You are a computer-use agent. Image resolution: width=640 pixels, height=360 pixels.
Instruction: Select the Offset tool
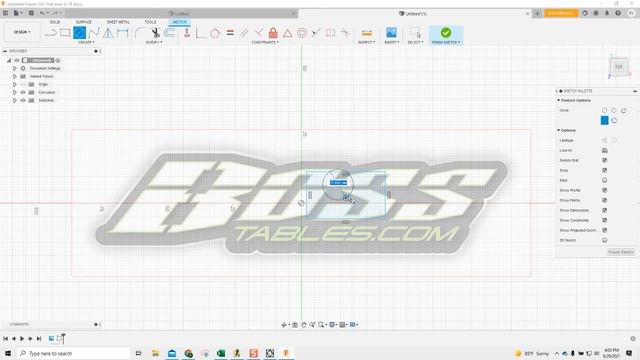point(170,33)
